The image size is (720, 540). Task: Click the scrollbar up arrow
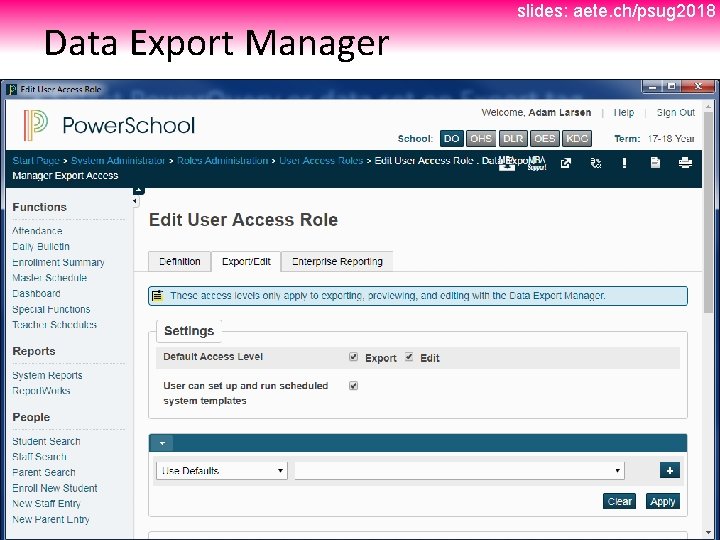pyautogui.click(x=708, y=107)
